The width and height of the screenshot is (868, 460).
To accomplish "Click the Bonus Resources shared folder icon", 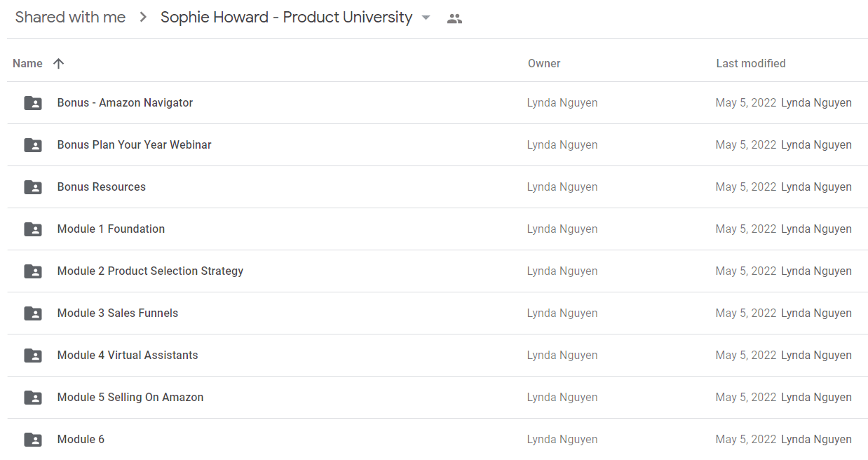I will pos(33,187).
